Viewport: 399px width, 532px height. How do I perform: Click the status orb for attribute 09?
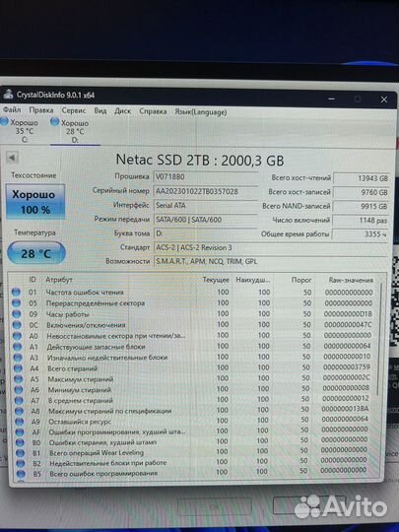pyautogui.click(x=17, y=314)
